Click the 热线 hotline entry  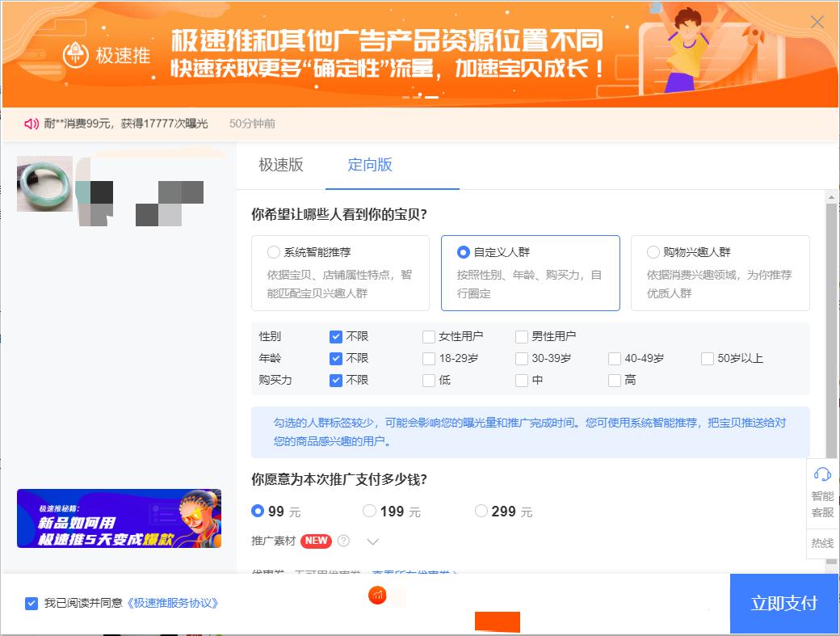822,543
